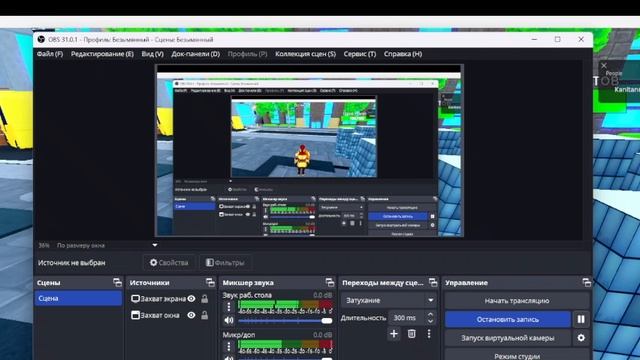
Task: Toggle lock on Захват окна source
Action: tap(204, 315)
